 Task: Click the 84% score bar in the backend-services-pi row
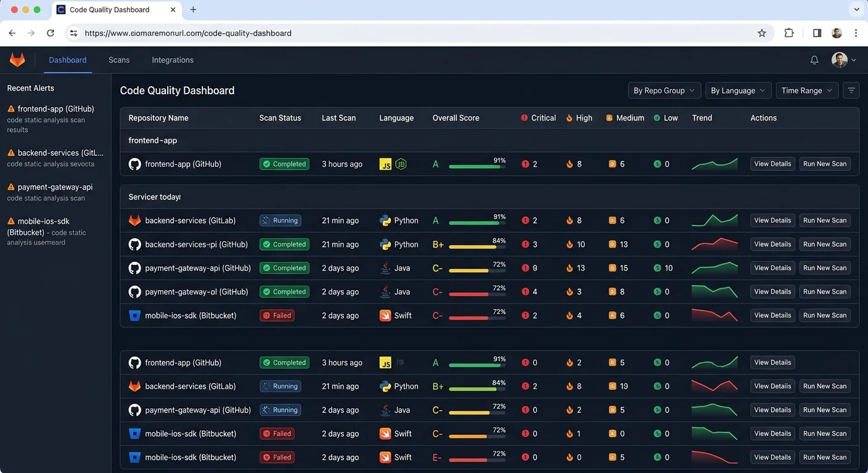click(x=477, y=247)
